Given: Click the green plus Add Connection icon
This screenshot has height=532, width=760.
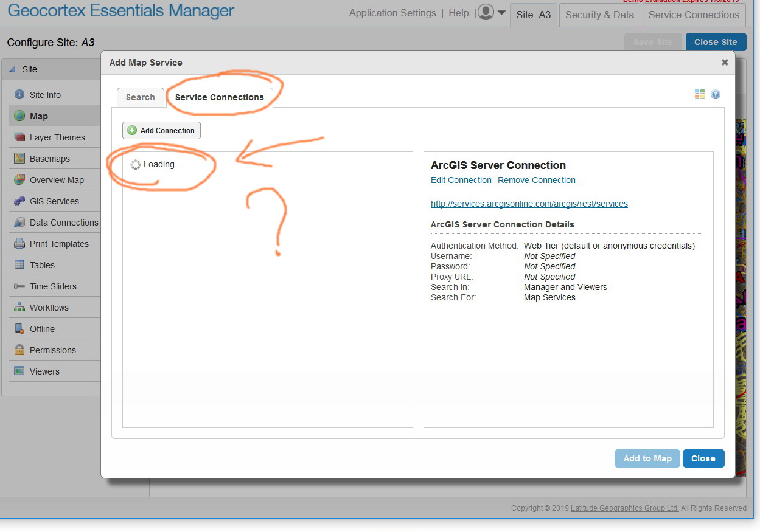Looking at the screenshot, I should click(x=132, y=131).
